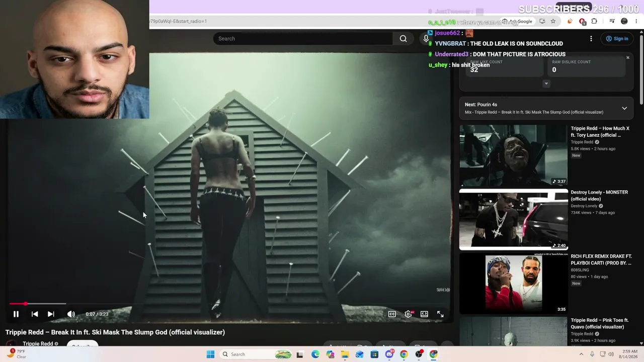This screenshot has width=644, height=362.
Task: Open Chrome media controls icon
Action: pyautogui.click(x=612, y=21)
